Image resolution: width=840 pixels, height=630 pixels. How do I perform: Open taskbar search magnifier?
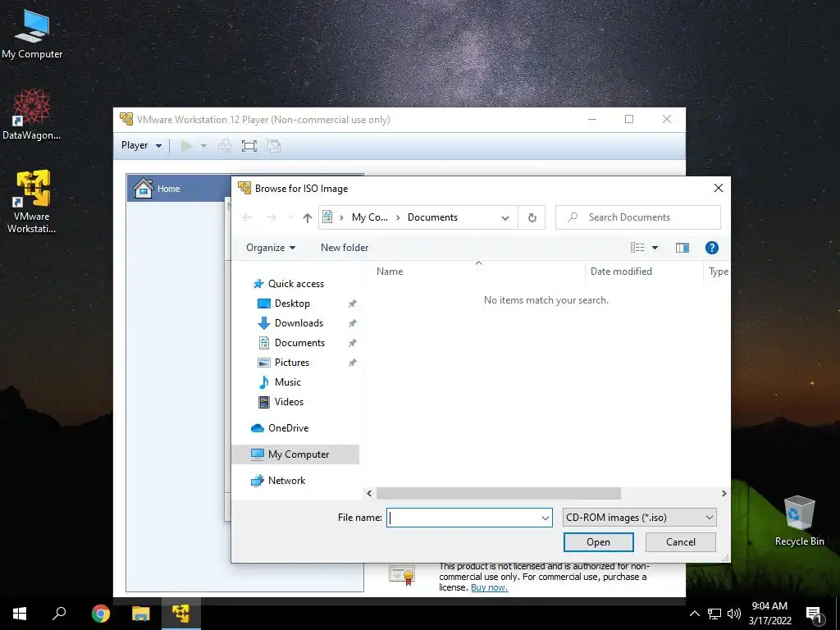(59, 614)
